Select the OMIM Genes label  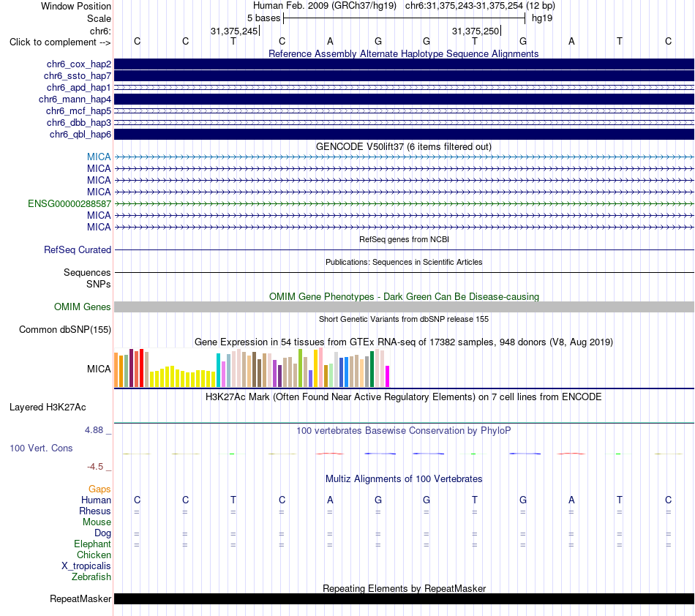click(83, 307)
